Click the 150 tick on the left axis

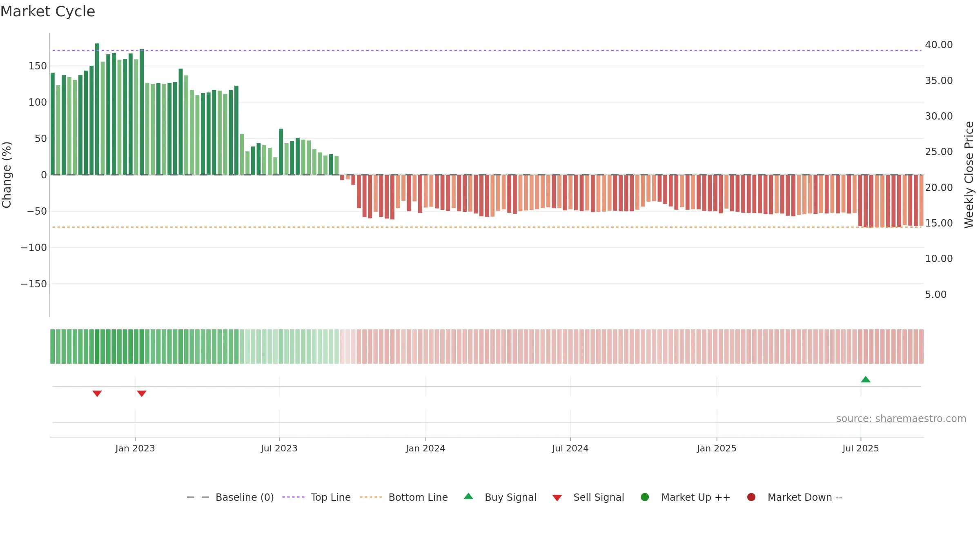pos(38,66)
